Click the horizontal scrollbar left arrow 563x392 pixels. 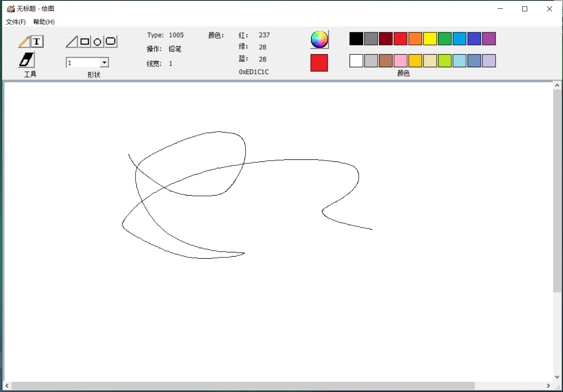coord(7,386)
